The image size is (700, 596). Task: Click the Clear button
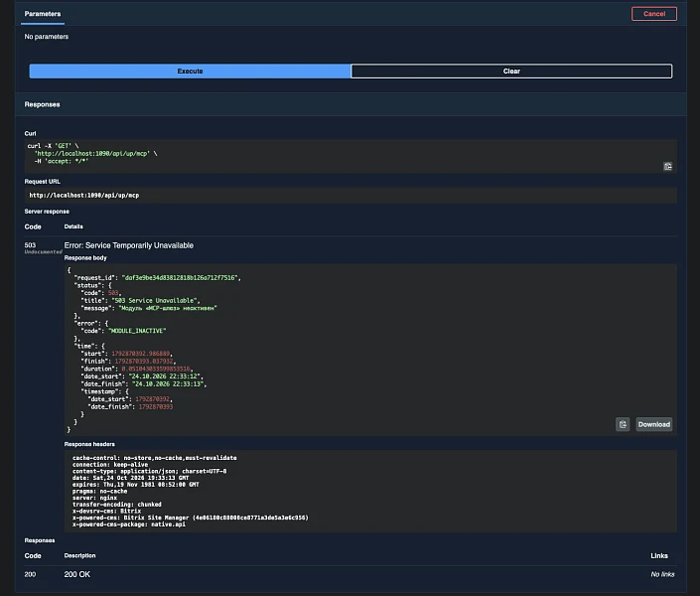(511, 72)
